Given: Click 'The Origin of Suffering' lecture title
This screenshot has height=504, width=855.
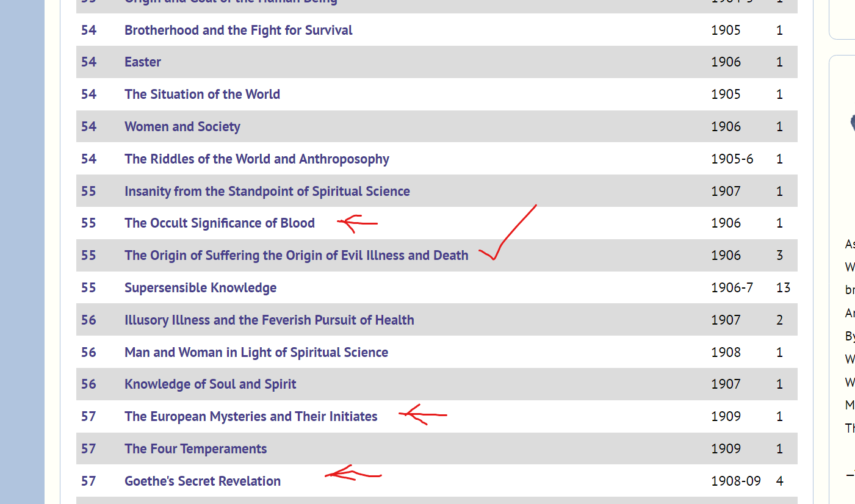Looking at the screenshot, I should (x=296, y=256).
